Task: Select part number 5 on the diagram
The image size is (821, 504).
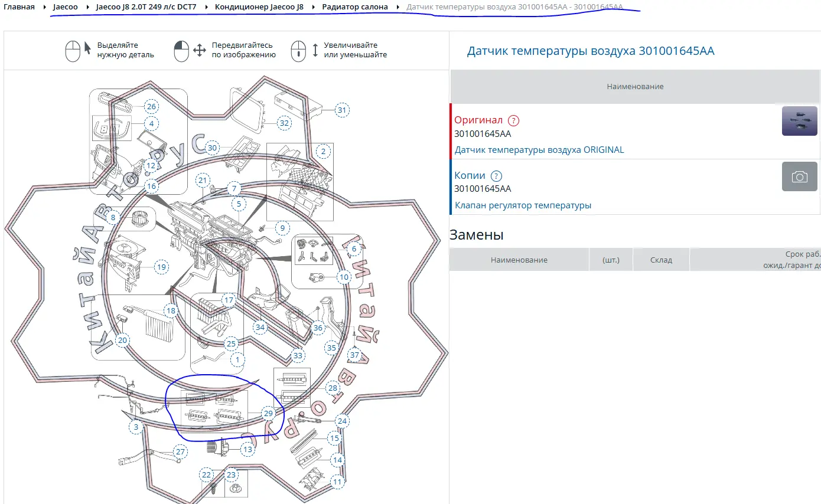Action: tap(239, 204)
